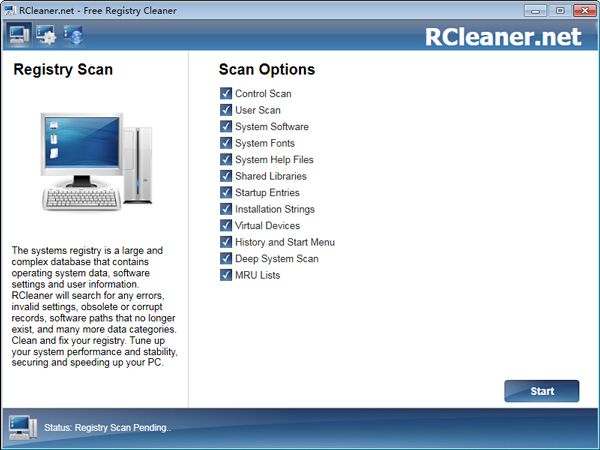Toggle the User Scan checkbox

coord(226,110)
